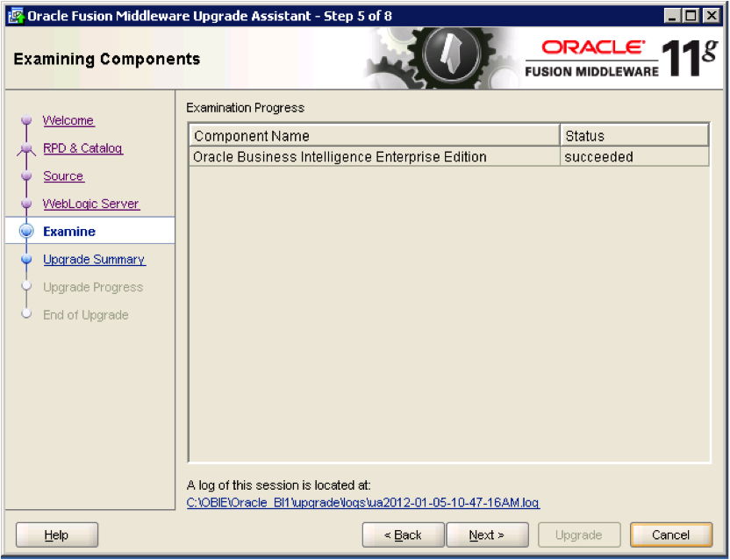Click the Examining Components heading
Image resolution: width=730 pixels, height=560 pixels.
107,59
